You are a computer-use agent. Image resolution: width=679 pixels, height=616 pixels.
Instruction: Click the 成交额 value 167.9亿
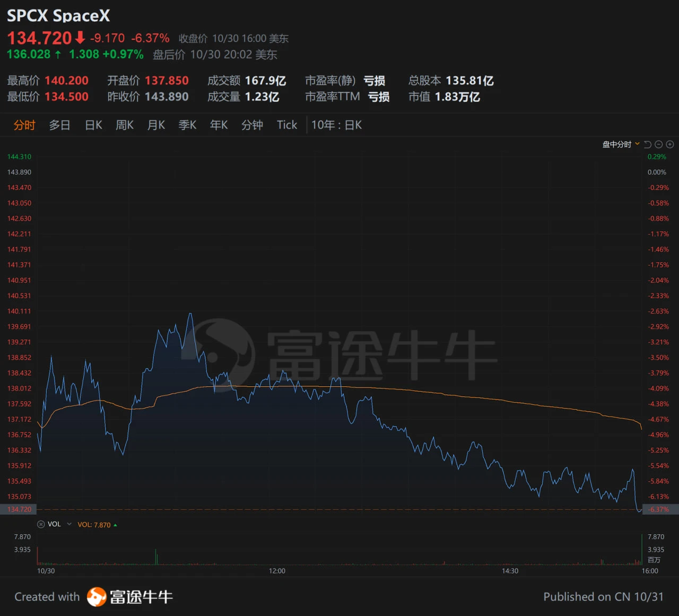(x=265, y=81)
